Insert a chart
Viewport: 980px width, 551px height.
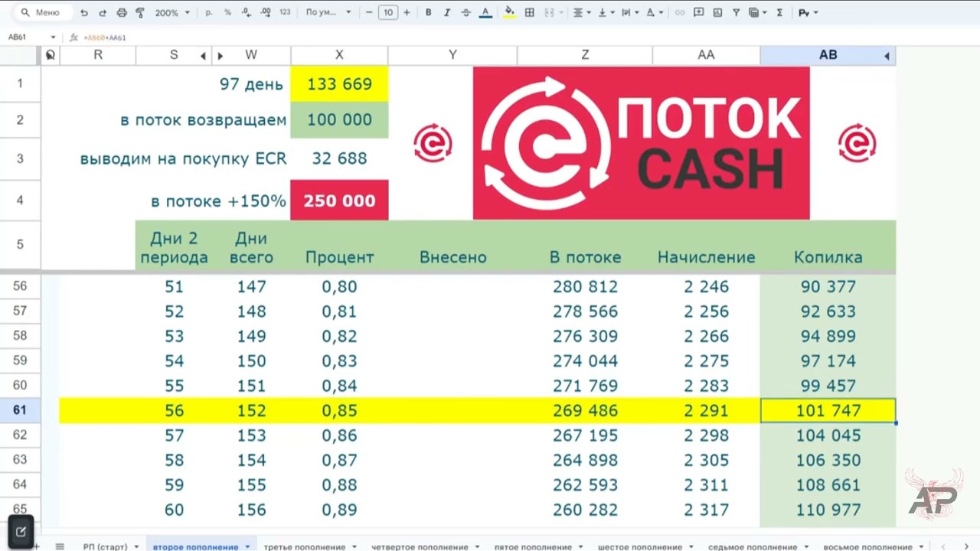pyautogui.click(x=717, y=13)
